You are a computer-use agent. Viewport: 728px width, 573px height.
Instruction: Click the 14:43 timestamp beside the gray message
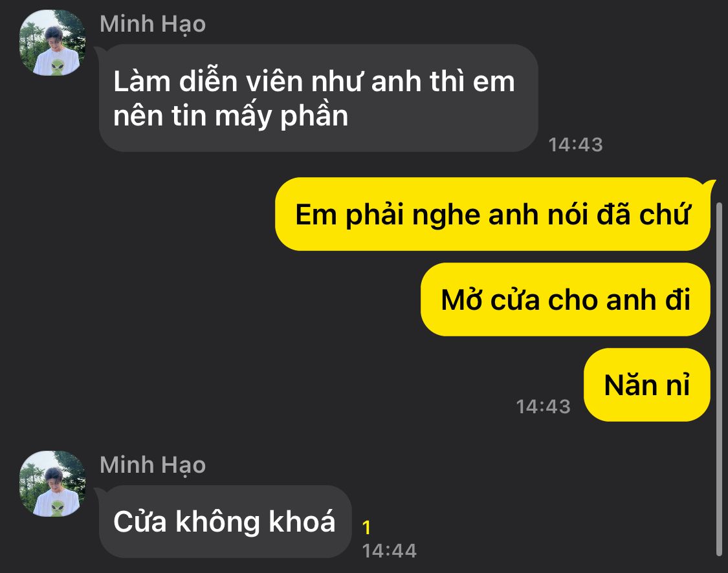tap(576, 145)
